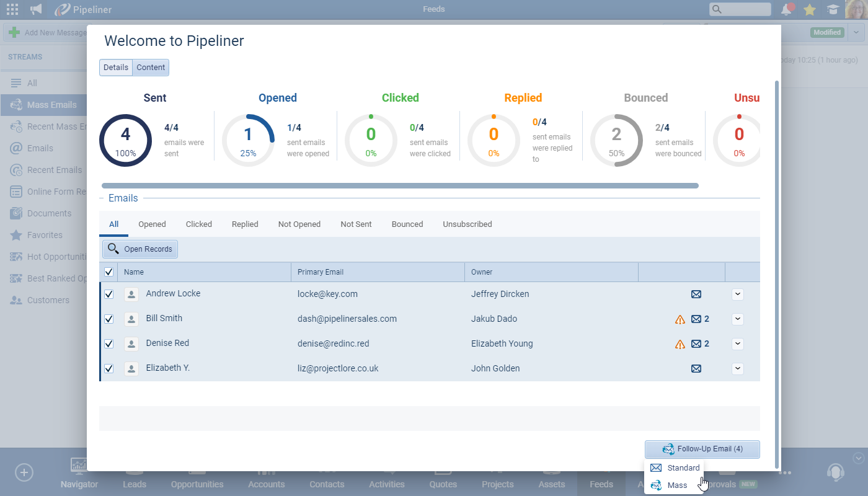Open the dropdown arrow for Elizabeth Y. row

pyautogui.click(x=737, y=368)
